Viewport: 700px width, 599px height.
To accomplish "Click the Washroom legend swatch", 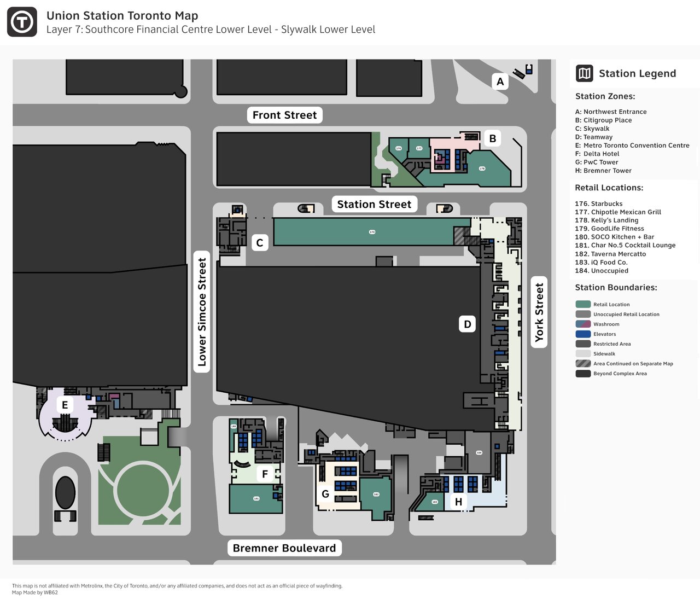I will pyautogui.click(x=583, y=324).
